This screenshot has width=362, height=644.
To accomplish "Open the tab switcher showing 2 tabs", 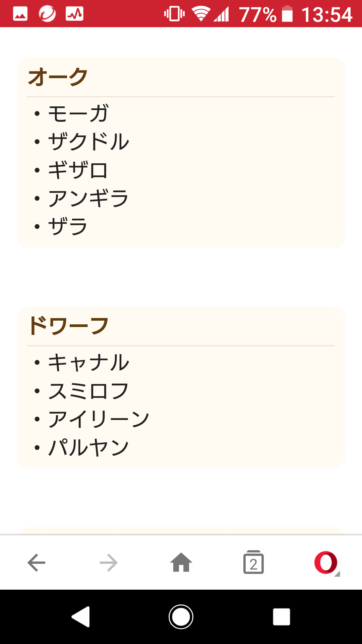I will (x=253, y=562).
